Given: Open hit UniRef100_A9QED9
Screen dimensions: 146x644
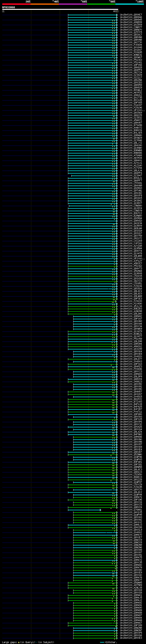Looking at the screenshot, I should tap(131, 22).
